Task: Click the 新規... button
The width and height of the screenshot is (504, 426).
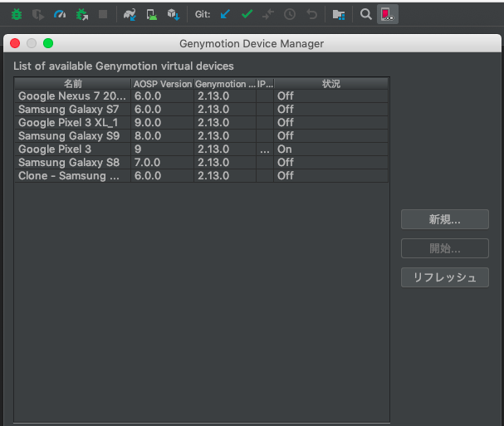Action: click(445, 219)
